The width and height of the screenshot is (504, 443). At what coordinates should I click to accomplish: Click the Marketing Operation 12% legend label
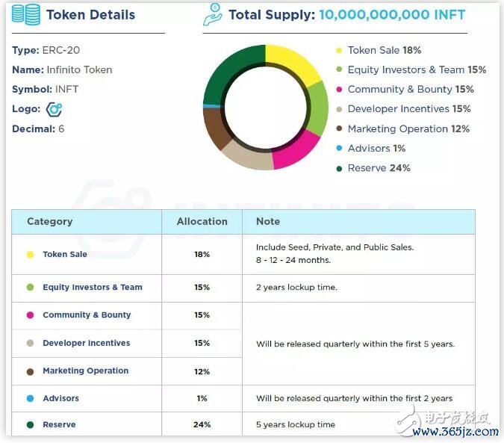[408, 129]
